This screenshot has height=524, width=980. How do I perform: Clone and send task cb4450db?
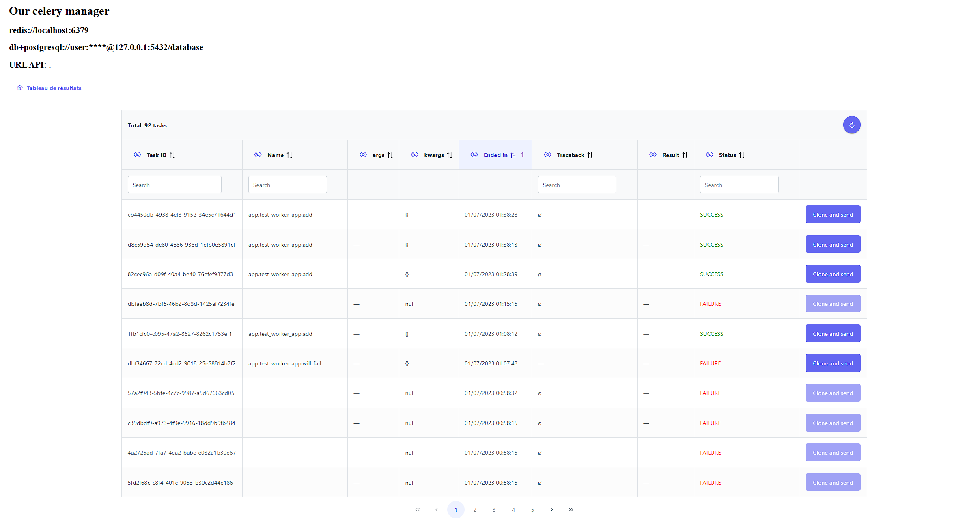832,215
